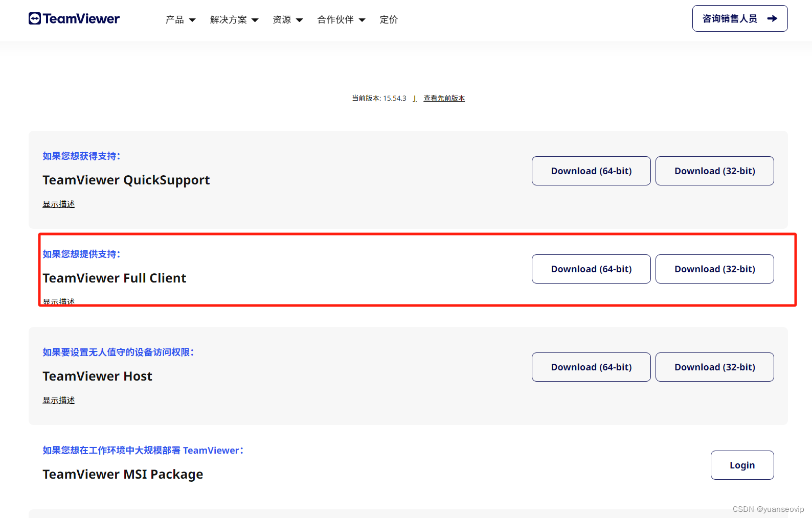
Task: Download TeamViewer Host 32-bit
Action: tap(715, 367)
